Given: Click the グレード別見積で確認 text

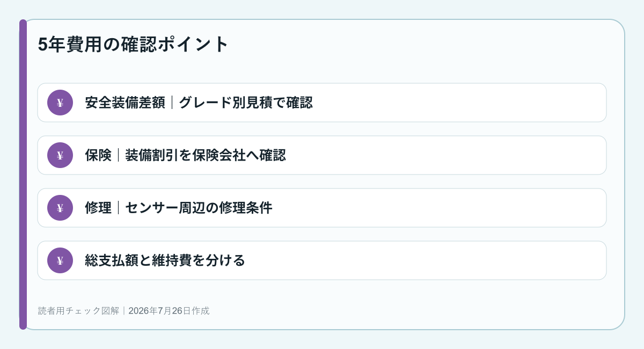Looking at the screenshot, I should point(245,103).
